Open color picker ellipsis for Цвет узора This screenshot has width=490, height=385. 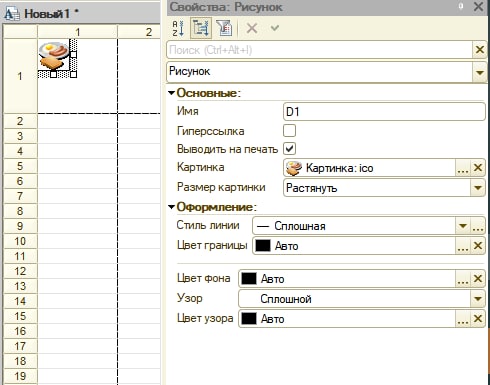(x=462, y=319)
